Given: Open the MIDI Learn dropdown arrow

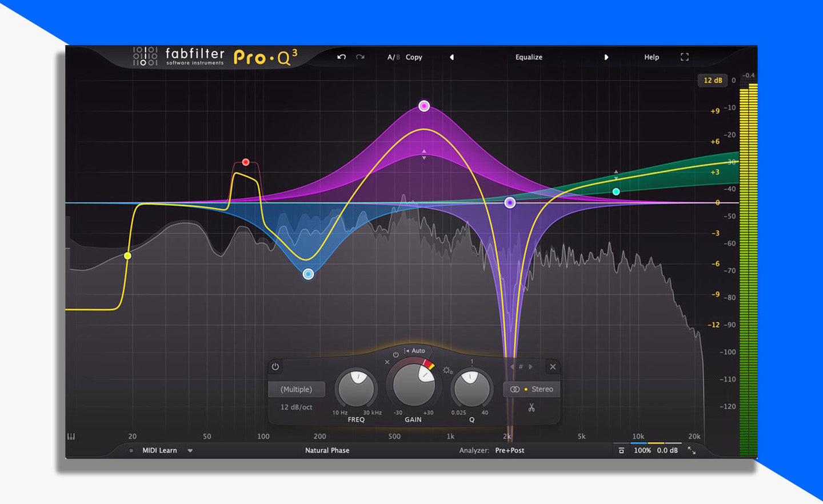Looking at the screenshot, I should coord(190,451).
